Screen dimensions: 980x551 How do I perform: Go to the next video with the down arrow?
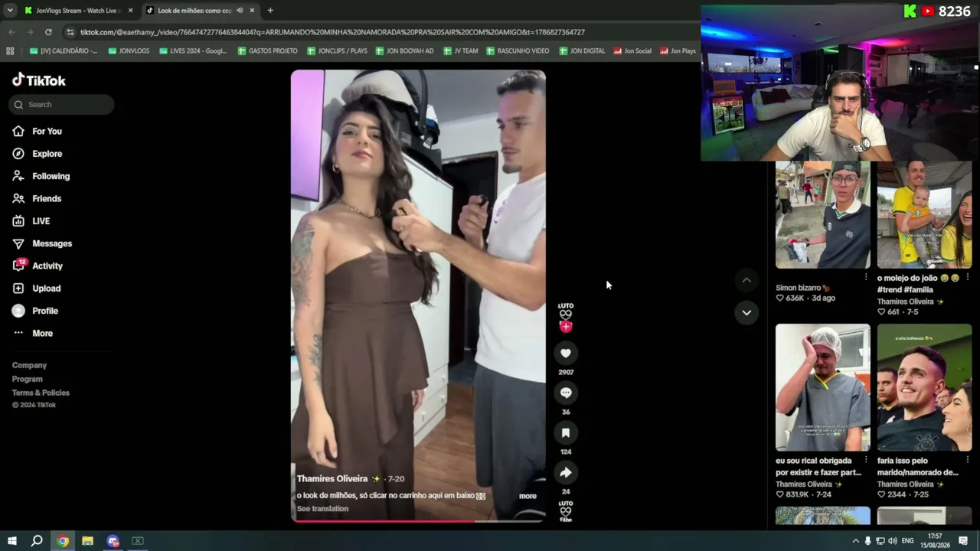tap(746, 312)
